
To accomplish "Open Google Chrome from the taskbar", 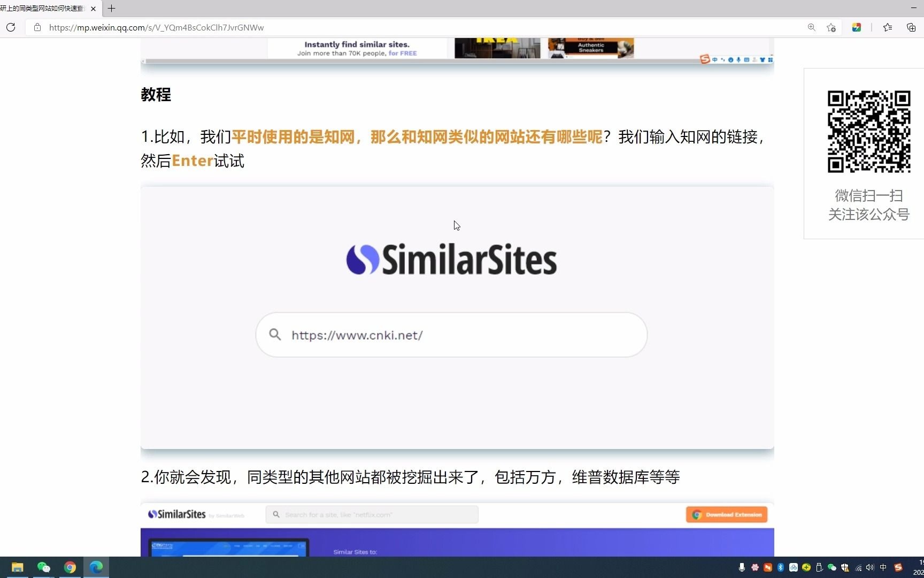I will [x=70, y=567].
